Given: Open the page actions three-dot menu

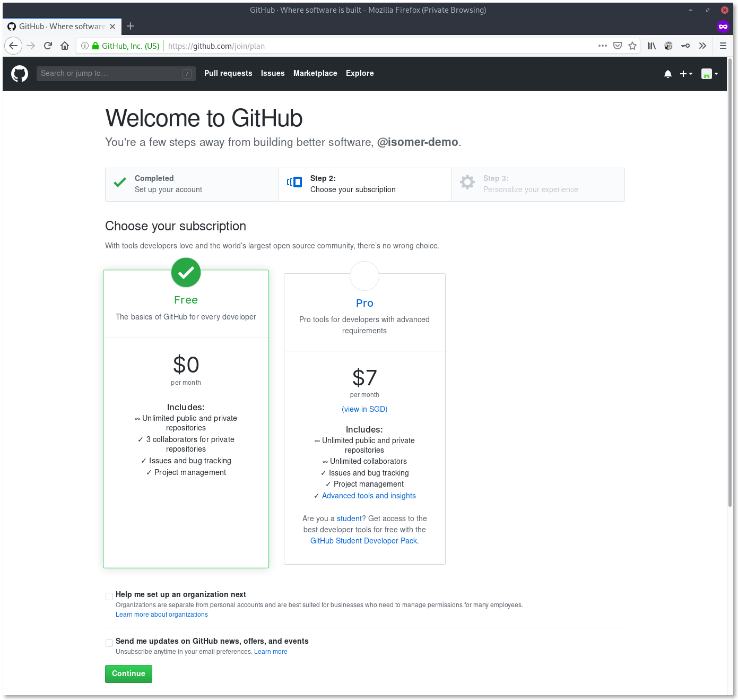Looking at the screenshot, I should coord(603,46).
